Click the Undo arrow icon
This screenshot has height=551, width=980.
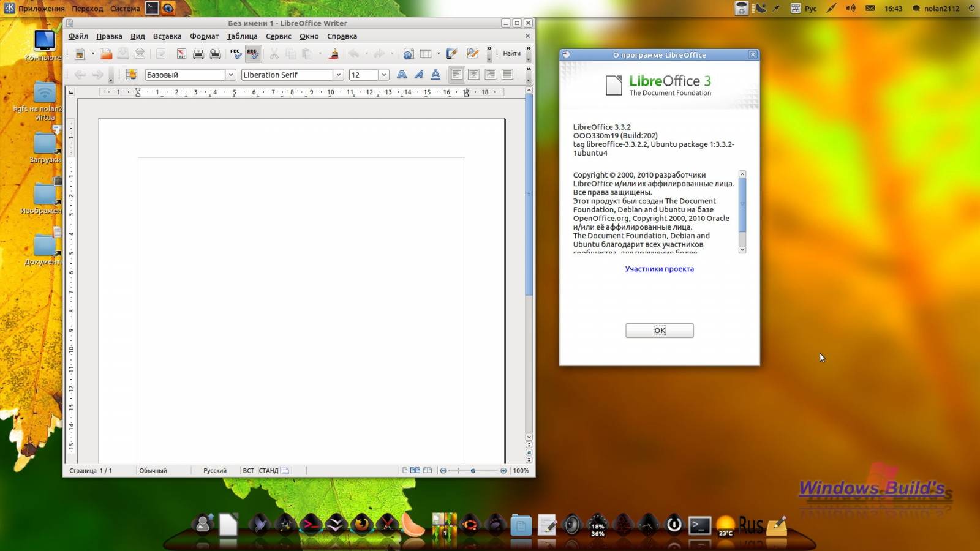(x=354, y=54)
